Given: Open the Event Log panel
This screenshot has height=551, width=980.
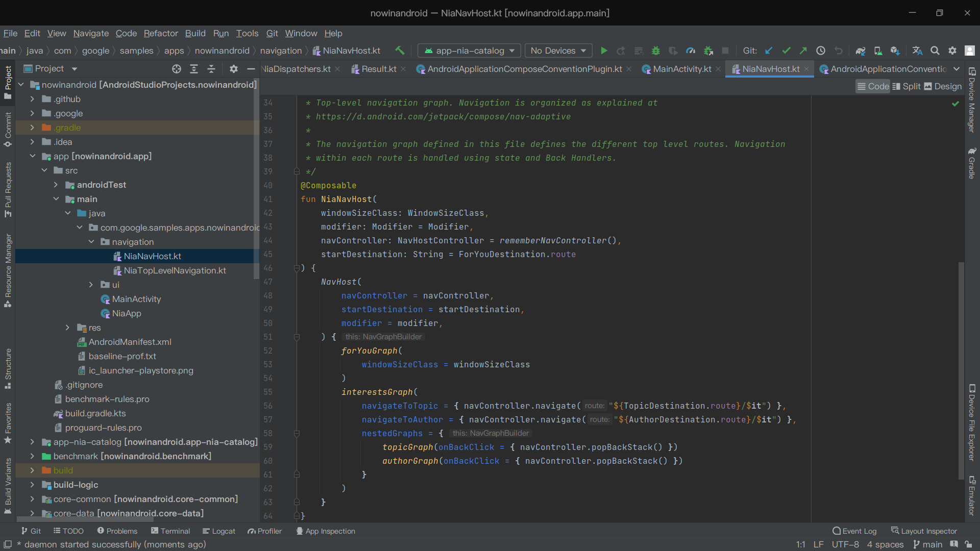Looking at the screenshot, I should tap(854, 531).
